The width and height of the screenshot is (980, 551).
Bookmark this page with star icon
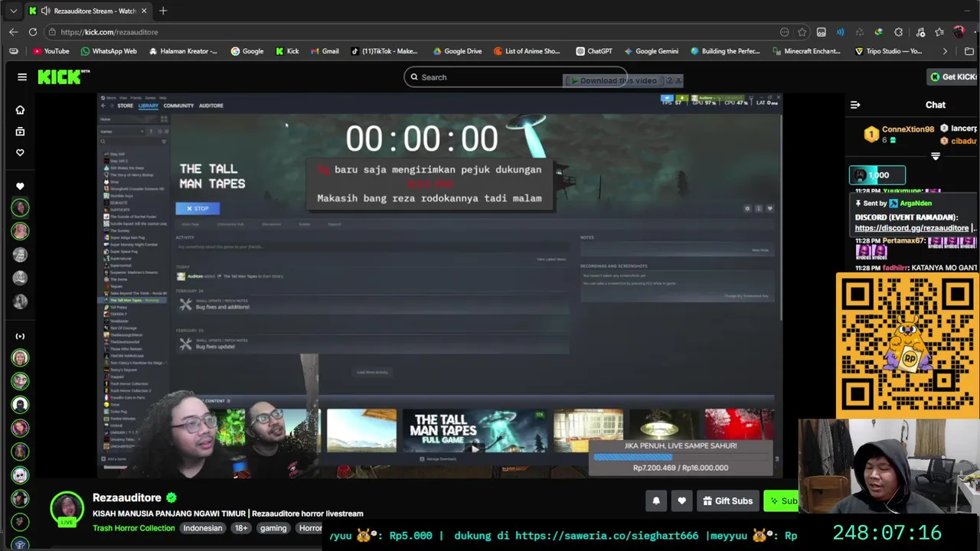tap(802, 32)
